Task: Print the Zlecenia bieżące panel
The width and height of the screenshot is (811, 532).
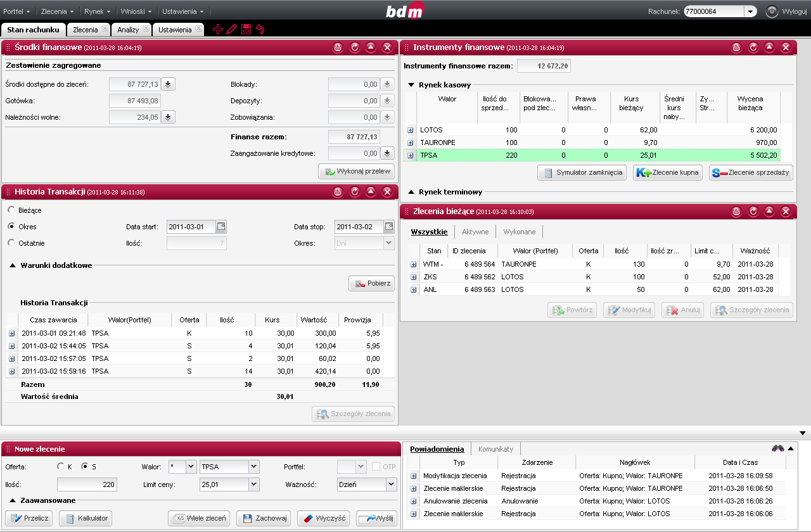Action: 736,212
